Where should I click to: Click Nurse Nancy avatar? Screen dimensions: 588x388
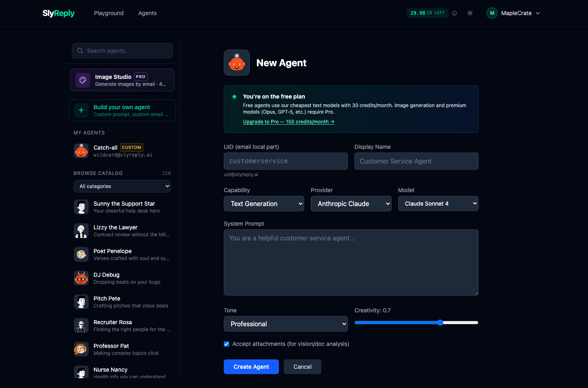(x=81, y=372)
